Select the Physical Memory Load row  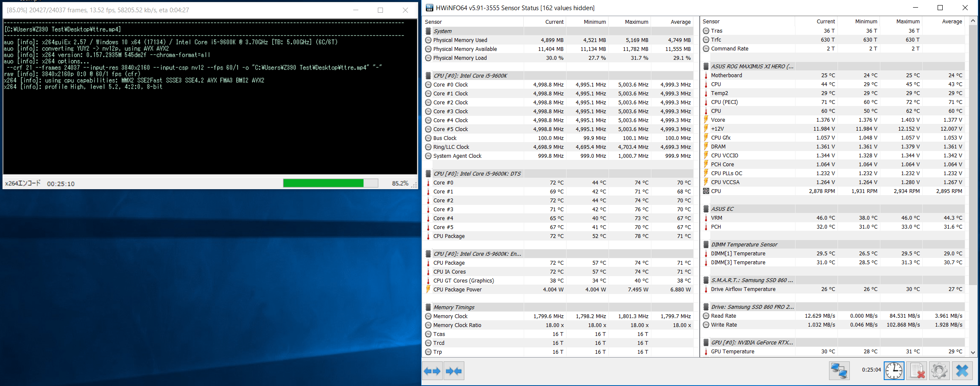click(558, 58)
